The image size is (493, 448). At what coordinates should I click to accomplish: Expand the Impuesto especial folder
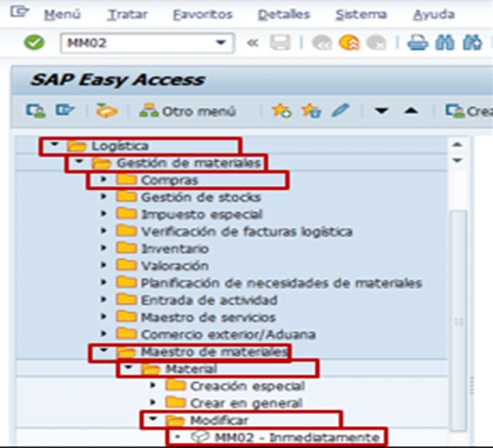point(104,213)
